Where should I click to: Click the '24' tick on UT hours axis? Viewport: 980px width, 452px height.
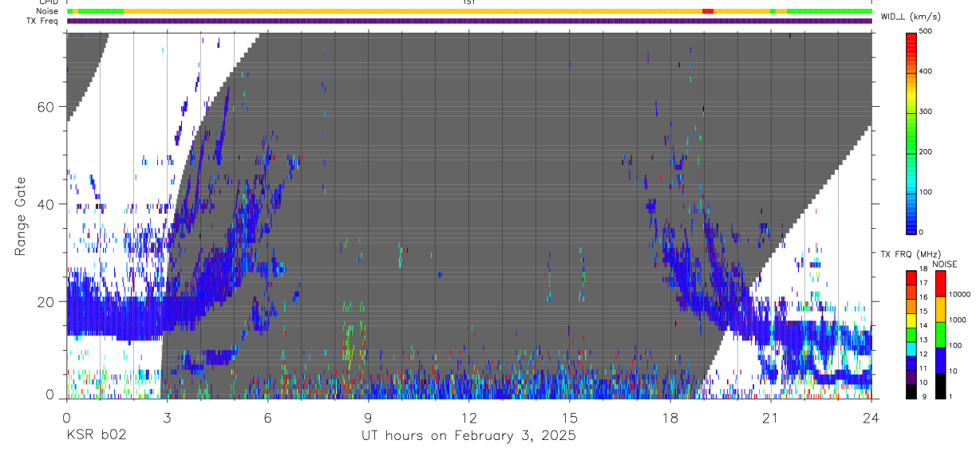coord(871,417)
